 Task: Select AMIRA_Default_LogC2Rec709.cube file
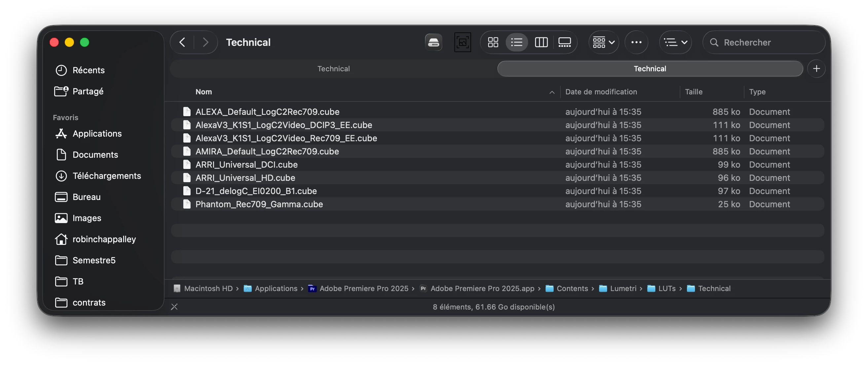point(497,151)
